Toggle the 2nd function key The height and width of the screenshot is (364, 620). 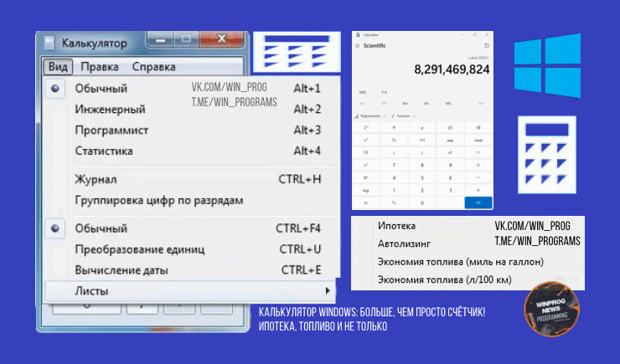(366, 127)
